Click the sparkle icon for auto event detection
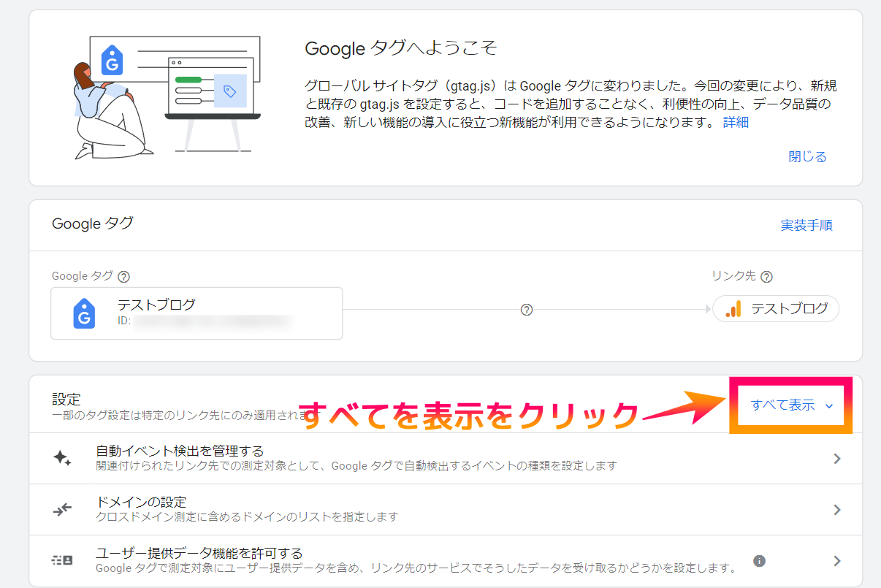The width and height of the screenshot is (881, 588). click(x=62, y=458)
